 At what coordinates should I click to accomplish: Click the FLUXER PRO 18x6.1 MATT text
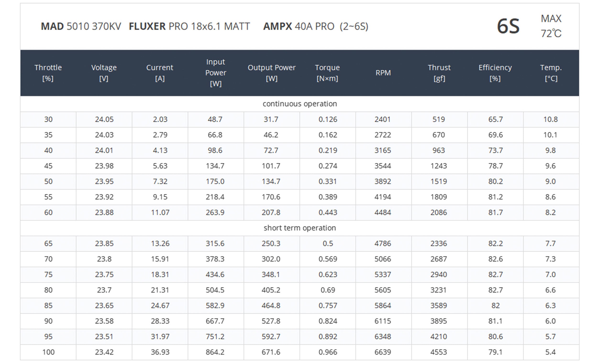(189, 26)
